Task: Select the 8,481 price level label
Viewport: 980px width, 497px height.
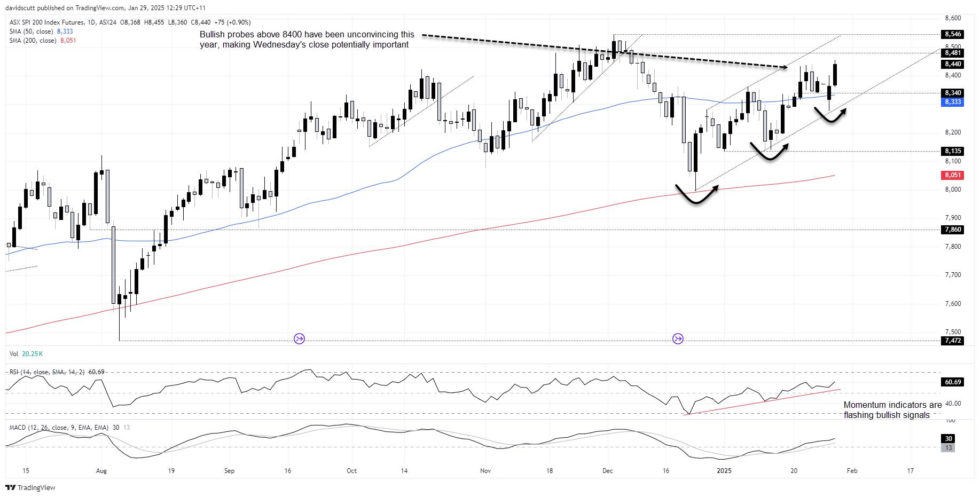Action: coord(953,53)
